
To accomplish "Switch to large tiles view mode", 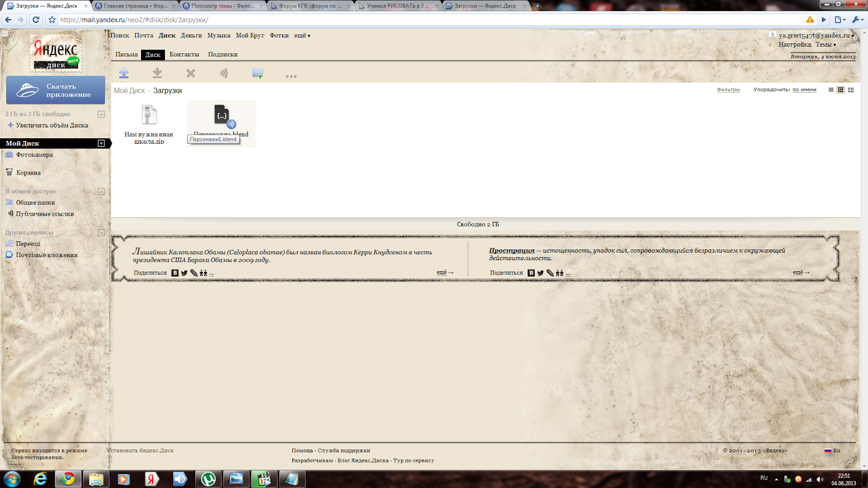I will [851, 90].
